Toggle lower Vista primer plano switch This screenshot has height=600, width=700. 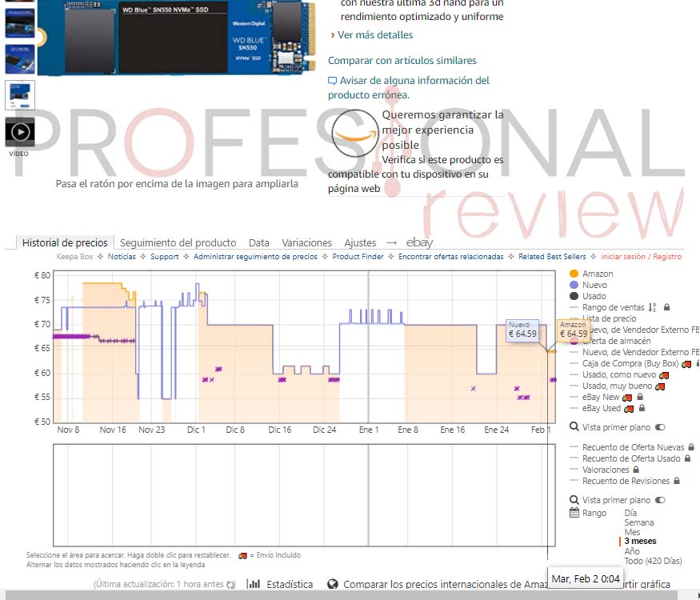(660, 500)
